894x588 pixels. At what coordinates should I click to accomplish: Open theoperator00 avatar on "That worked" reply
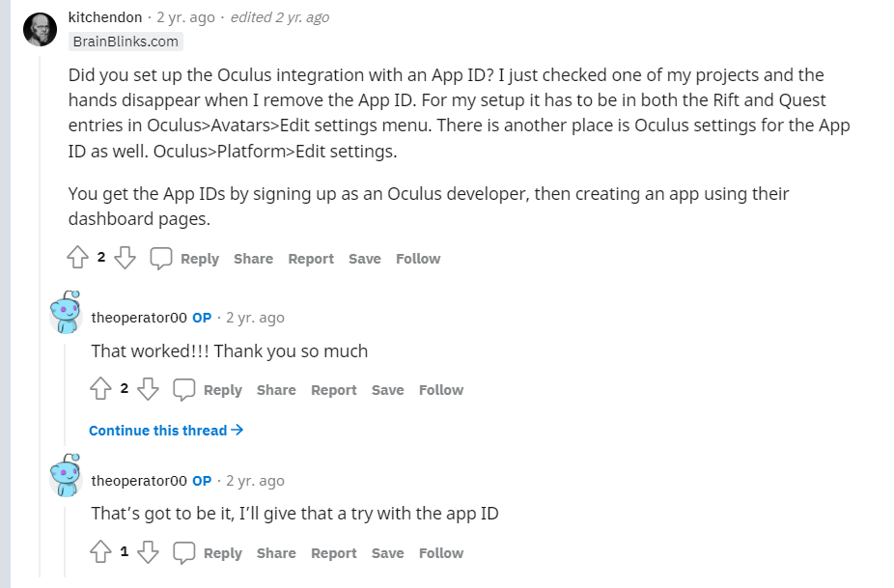pyautogui.click(x=66, y=313)
